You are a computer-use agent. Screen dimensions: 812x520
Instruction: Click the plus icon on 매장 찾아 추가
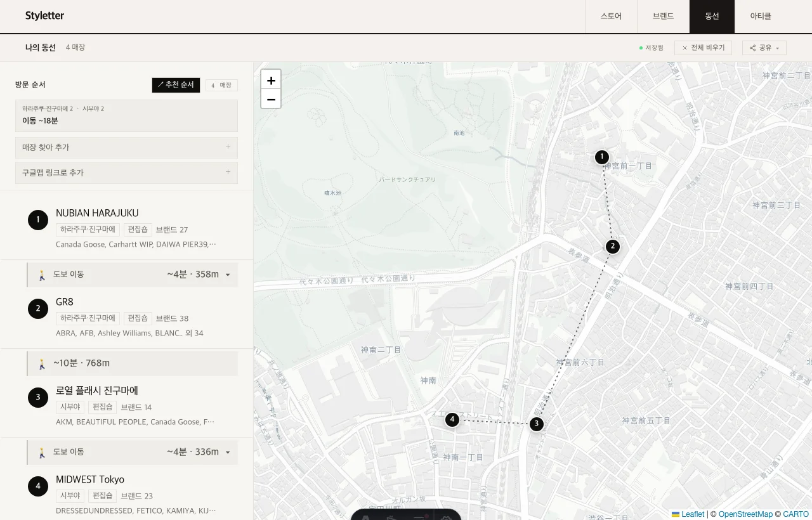click(228, 146)
